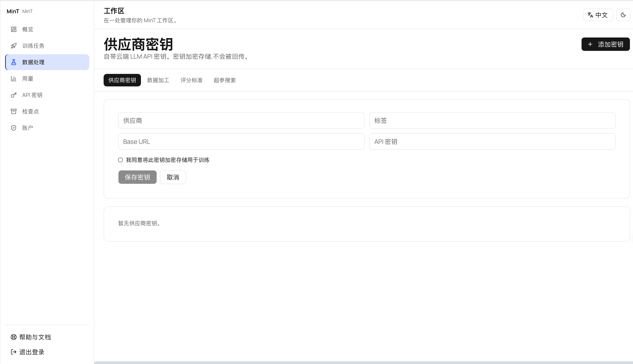Screen dimensions: 633x364
Task: Focus the 标签 input field
Action: coord(492,120)
